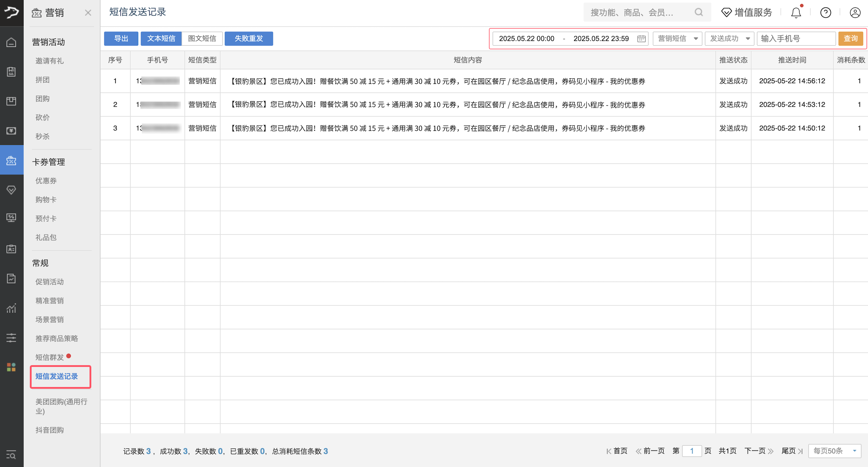Open 短信群发 in the sidebar menu
Image resolution: width=868 pixels, height=467 pixels.
point(50,357)
